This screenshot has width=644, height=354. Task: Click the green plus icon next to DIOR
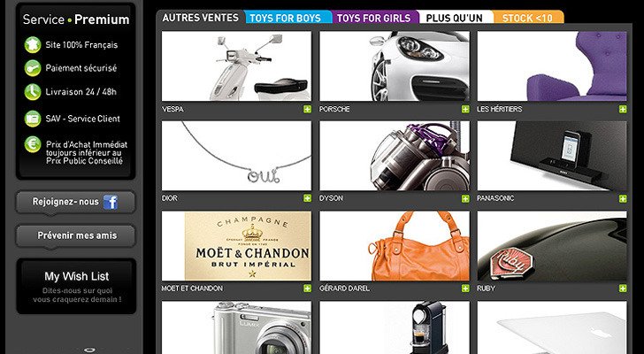click(307, 198)
